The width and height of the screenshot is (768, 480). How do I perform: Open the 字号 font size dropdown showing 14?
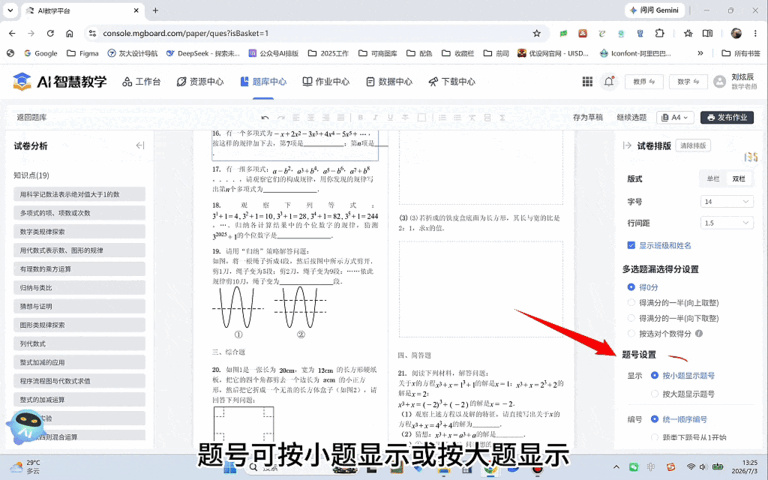[727, 201]
